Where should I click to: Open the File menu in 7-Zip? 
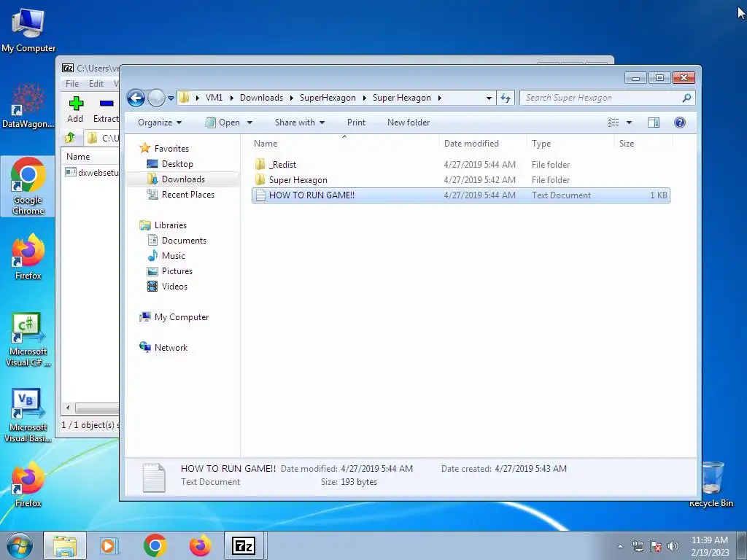click(72, 83)
